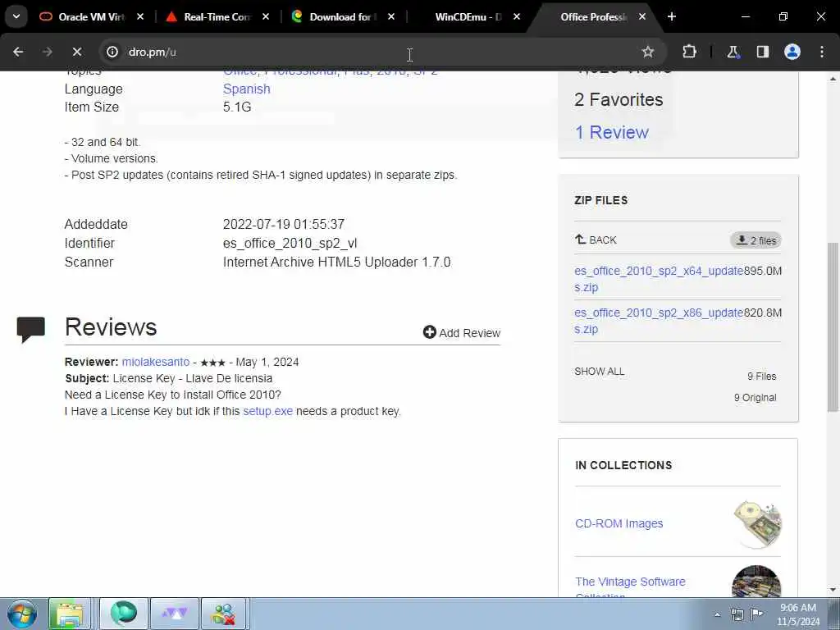Click the network tray icon
Viewport: 840px width, 630px height.
click(737, 614)
